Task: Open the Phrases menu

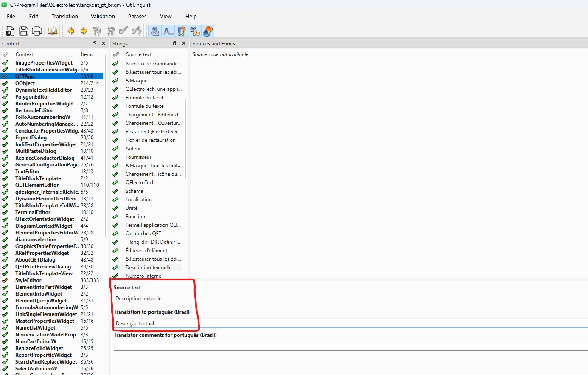Action: (x=137, y=16)
